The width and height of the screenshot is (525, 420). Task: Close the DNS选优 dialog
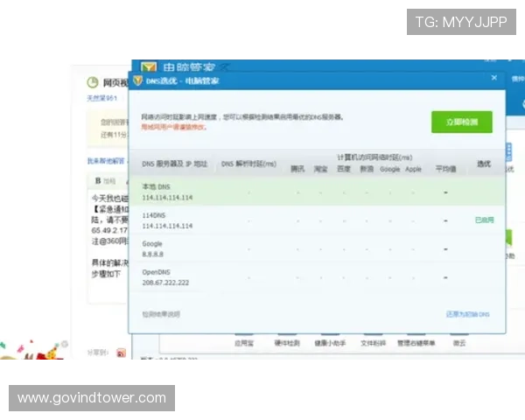pyautogui.click(x=493, y=78)
